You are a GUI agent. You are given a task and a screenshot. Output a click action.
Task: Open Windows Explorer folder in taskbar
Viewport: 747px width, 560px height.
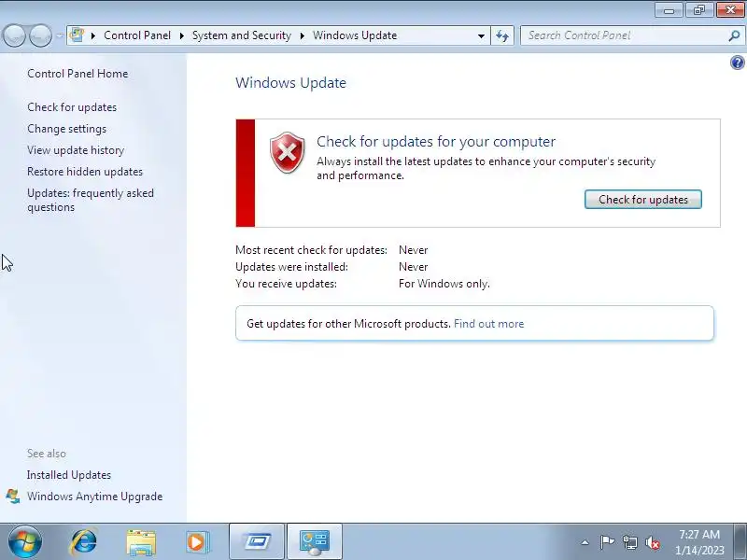pos(141,542)
